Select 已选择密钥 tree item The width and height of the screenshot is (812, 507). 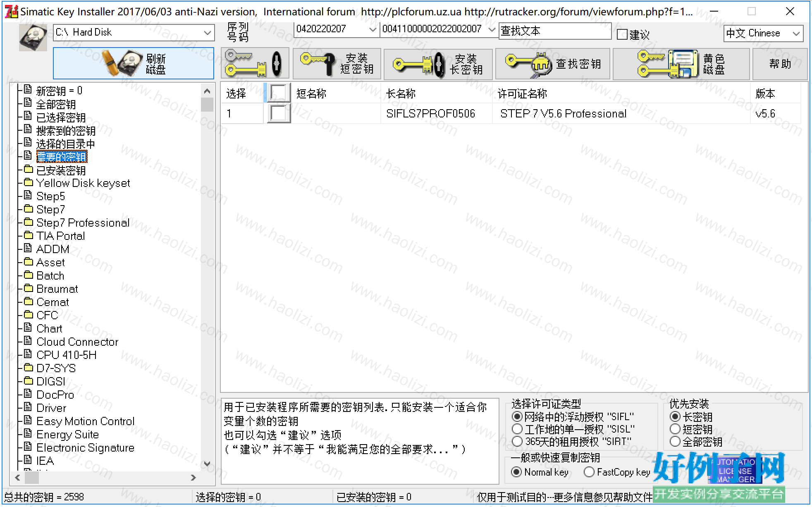point(61,117)
